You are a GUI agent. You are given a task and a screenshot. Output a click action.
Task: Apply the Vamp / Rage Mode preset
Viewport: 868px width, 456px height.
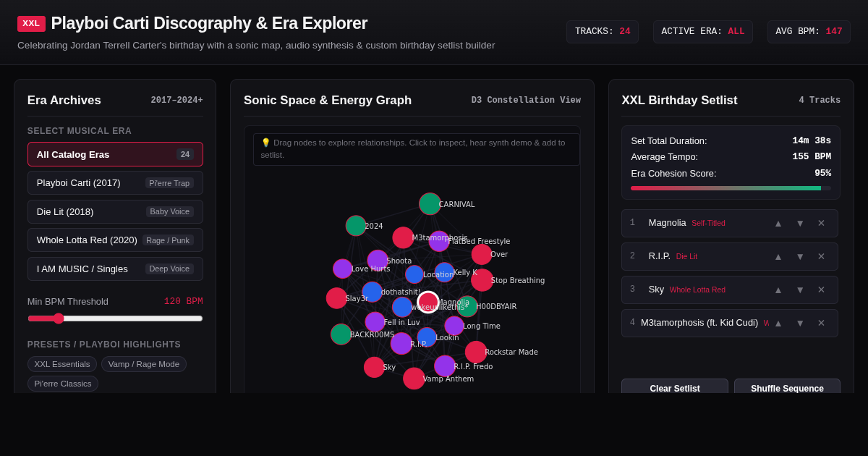144,364
